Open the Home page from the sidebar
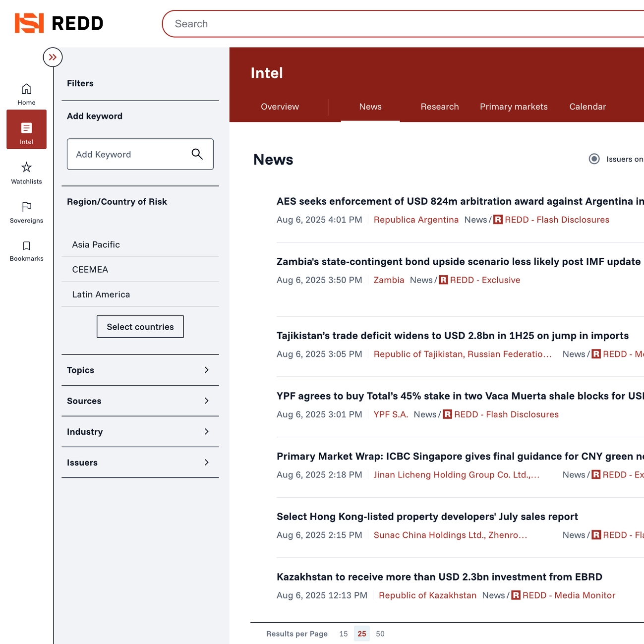The image size is (644, 644). pyautogui.click(x=26, y=93)
